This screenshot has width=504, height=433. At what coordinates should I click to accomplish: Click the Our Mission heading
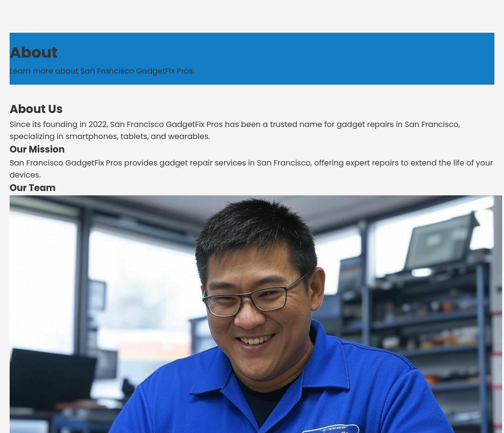click(x=37, y=149)
